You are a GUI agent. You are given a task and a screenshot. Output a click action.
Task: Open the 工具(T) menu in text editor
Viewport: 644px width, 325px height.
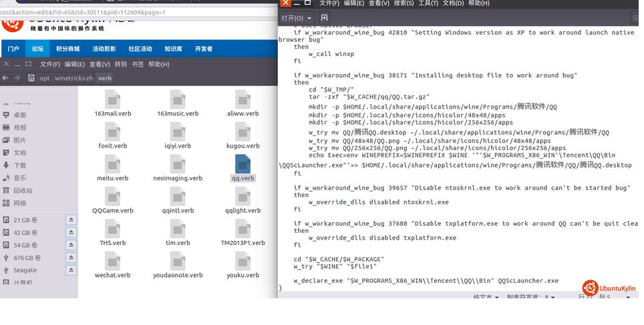tap(428, 3)
